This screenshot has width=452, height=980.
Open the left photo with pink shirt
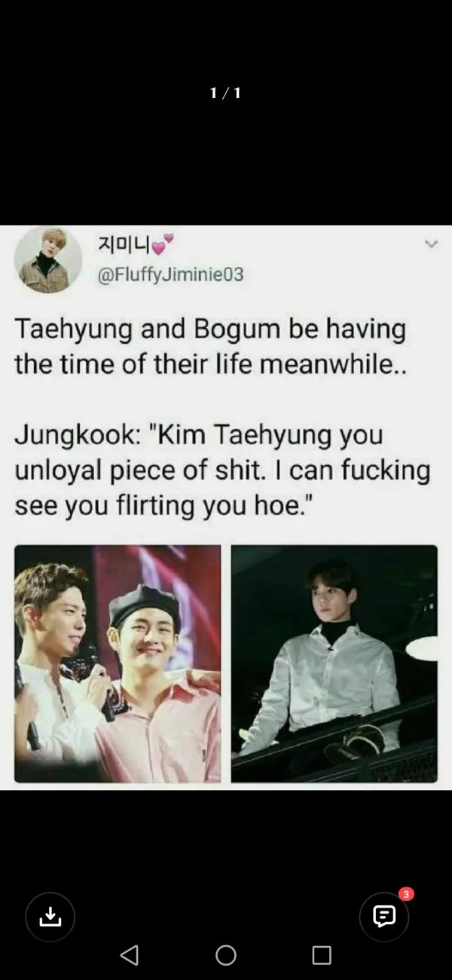coord(118,663)
